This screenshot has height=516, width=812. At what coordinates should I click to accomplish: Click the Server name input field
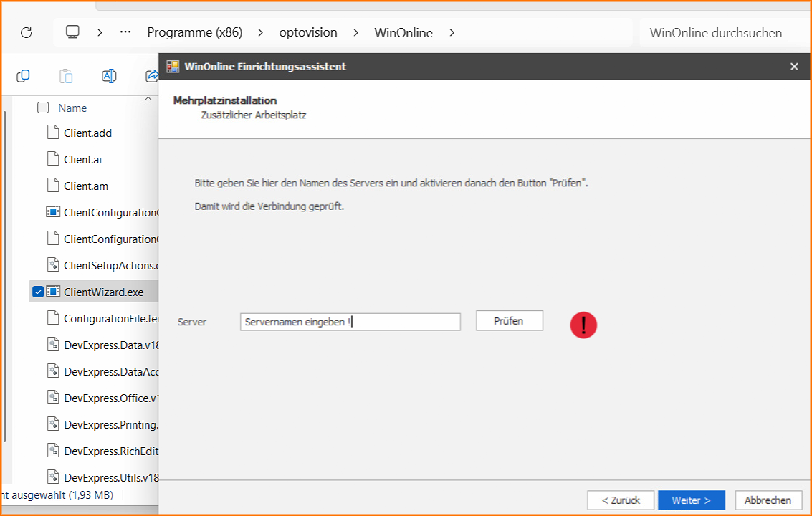coord(350,322)
